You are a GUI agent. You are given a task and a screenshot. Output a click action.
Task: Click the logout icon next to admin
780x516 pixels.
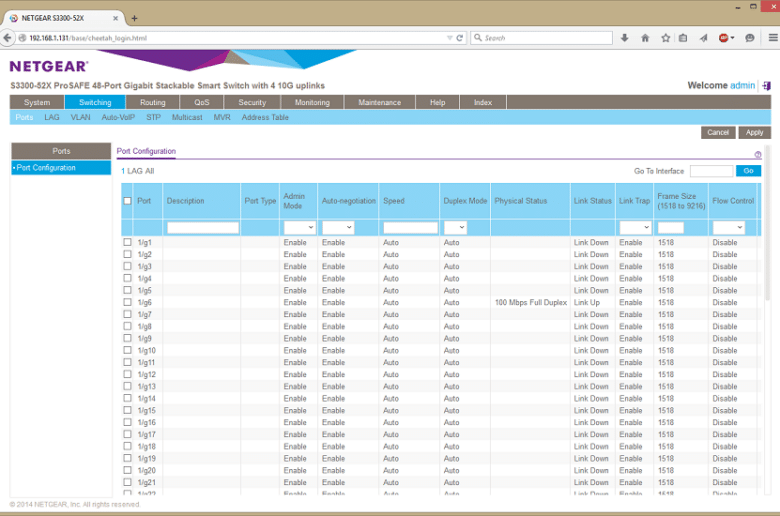click(x=767, y=86)
